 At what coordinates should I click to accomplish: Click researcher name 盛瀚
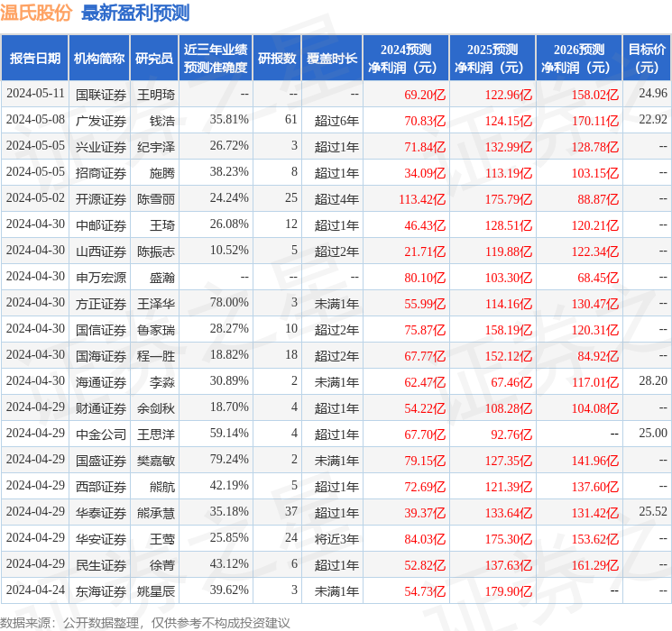[x=162, y=278]
